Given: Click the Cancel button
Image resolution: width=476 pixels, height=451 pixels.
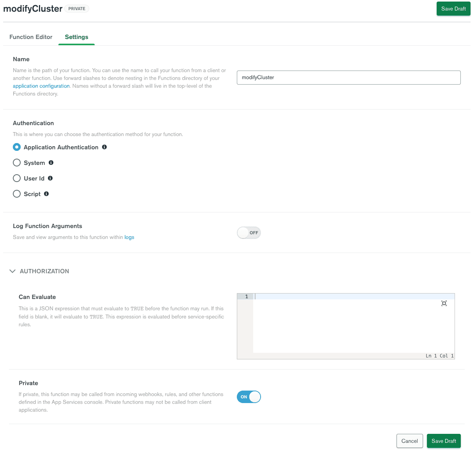Looking at the screenshot, I should [x=409, y=441].
